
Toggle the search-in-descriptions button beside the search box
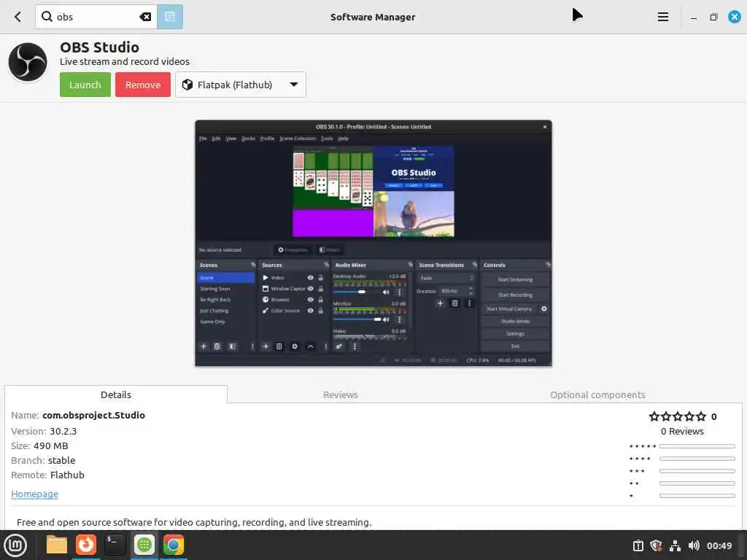click(x=169, y=17)
